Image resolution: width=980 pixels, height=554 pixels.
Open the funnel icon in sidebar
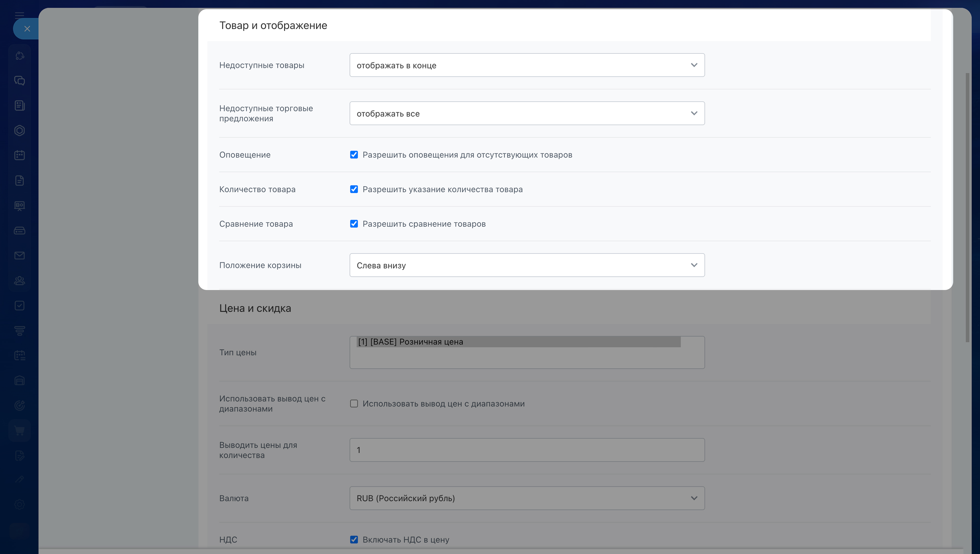(x=19, y=331)
